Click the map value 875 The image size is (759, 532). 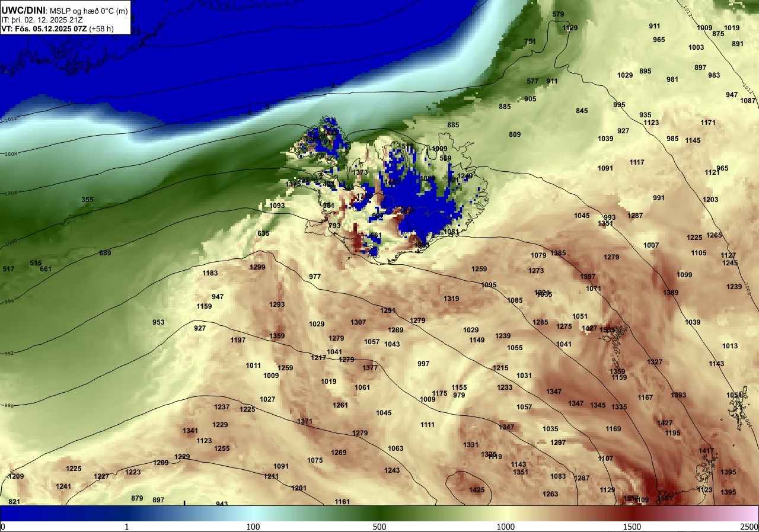point(718,34)
